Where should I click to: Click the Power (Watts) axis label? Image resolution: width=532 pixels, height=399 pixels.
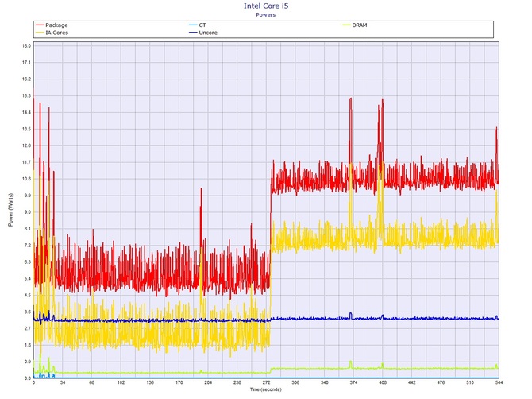click(10, 210)
